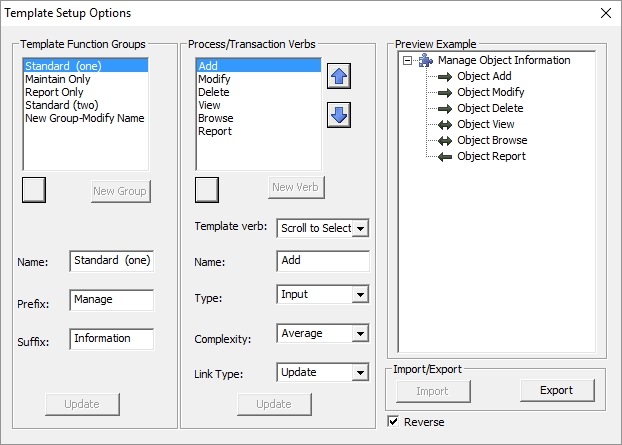Viewport: 622px width, 445px height.
Task: Select Object Delete in preview tree
Action: point(490,108)
